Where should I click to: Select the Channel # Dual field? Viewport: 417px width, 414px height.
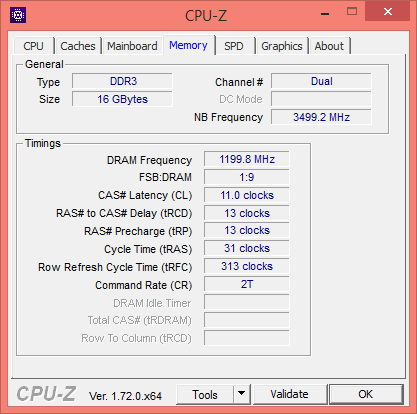[x=321, y=81]
